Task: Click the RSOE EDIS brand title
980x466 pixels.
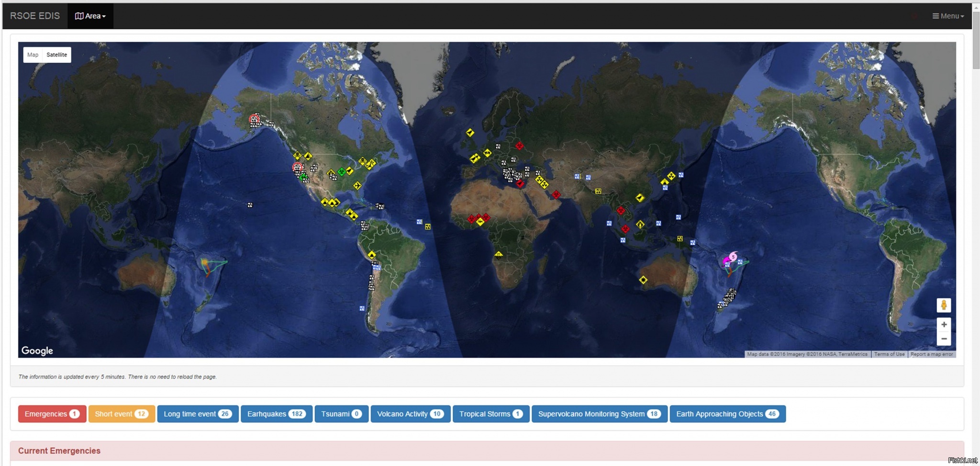Action: [35, 16]
